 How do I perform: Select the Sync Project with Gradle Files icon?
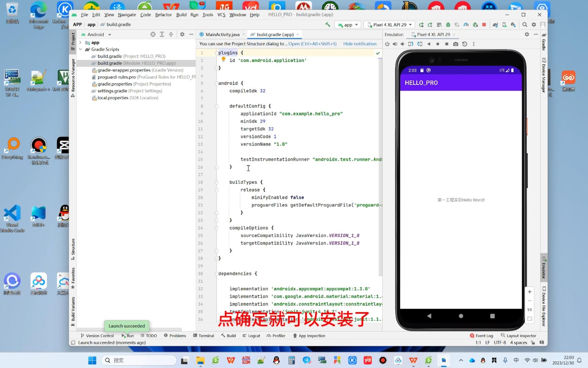[495, 25]
